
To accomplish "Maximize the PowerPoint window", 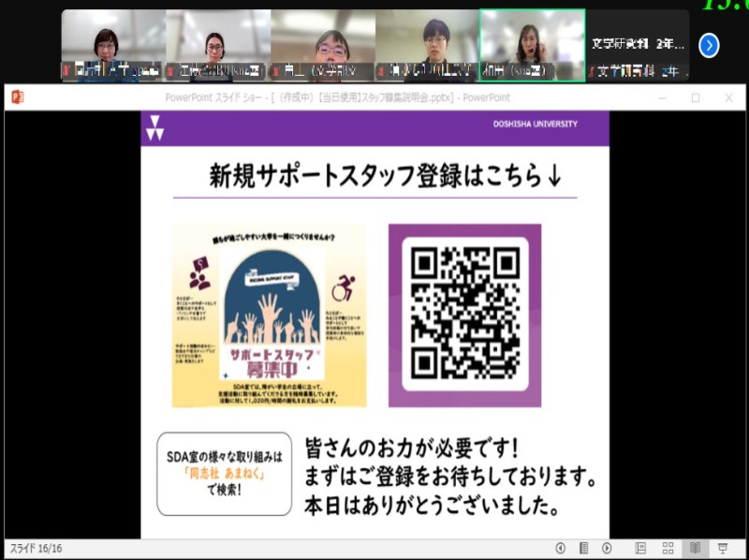I will point(696,98).
